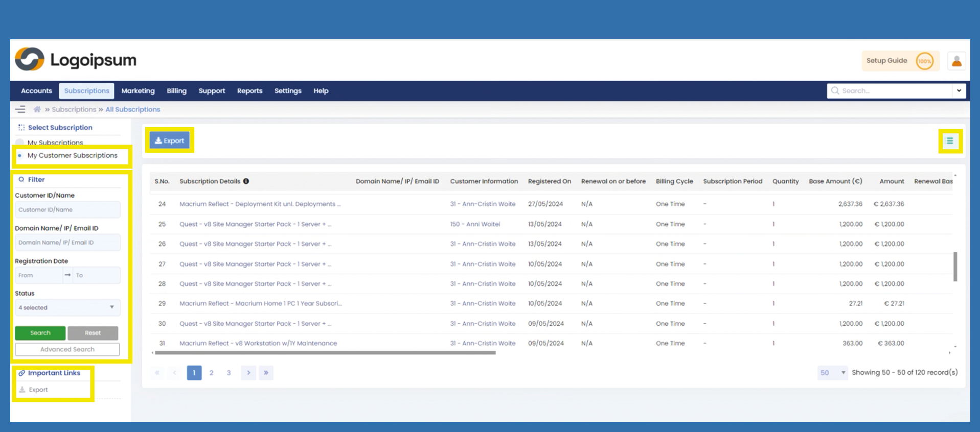
Task: Click the green column list view icon
Action: tap(950, 141)
